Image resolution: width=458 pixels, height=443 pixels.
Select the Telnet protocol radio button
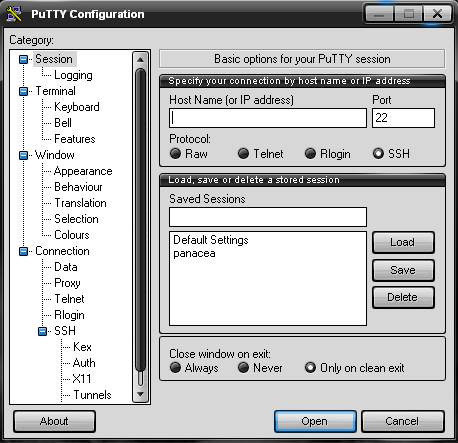(x=243, y=154)
